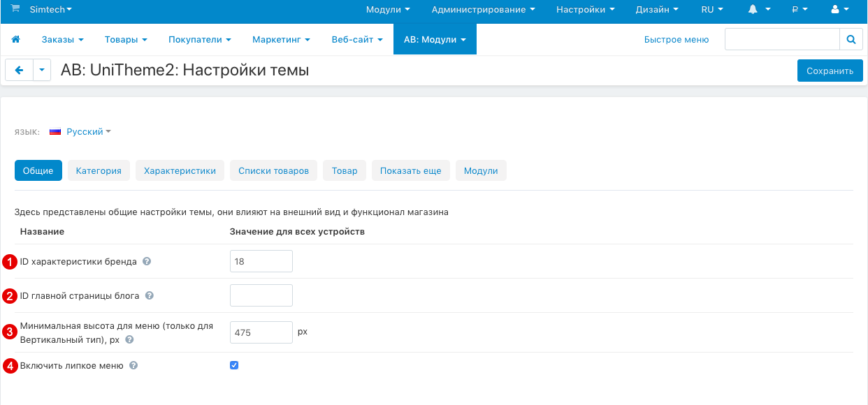
Task: Open the ruble currency icon menu
Action: pyautogui.click(x=796, y=10)
